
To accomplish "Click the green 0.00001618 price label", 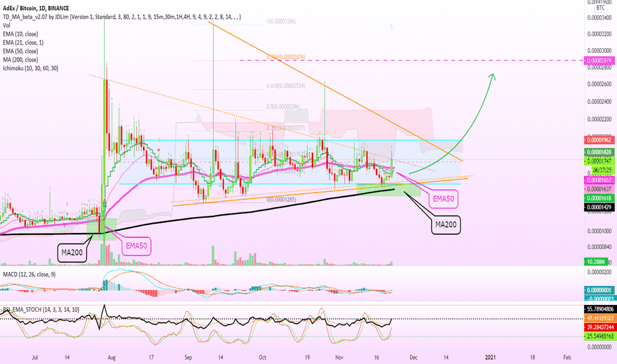I will [x=600, y=199].
